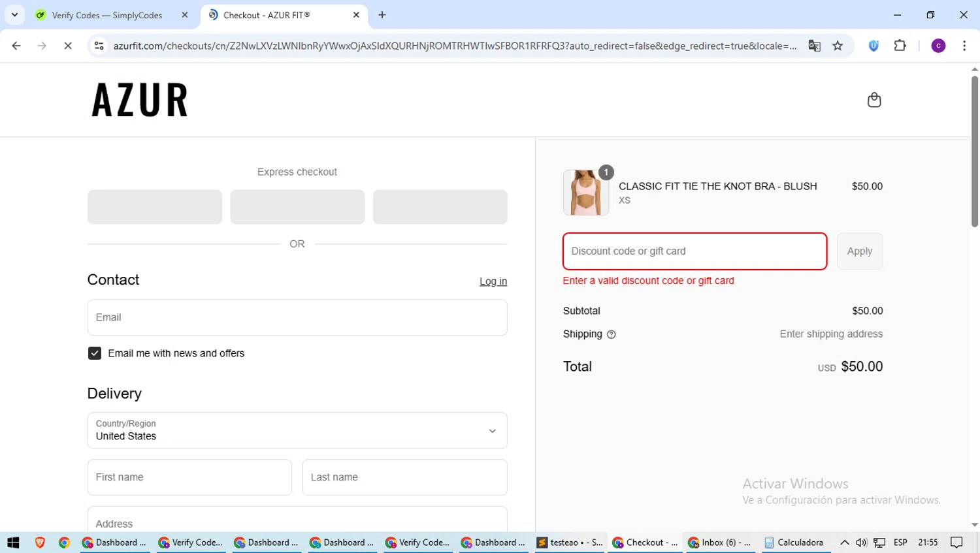Screen dimensions: 980x553
Task: Click the Apply discount button
Action: pyautogui.click(x=860, y=251)
